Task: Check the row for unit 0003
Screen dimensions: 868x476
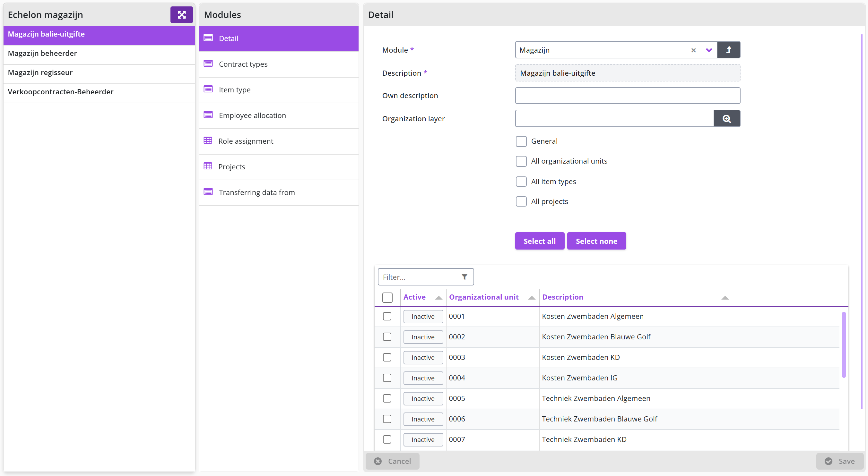Action: [387, 357]
